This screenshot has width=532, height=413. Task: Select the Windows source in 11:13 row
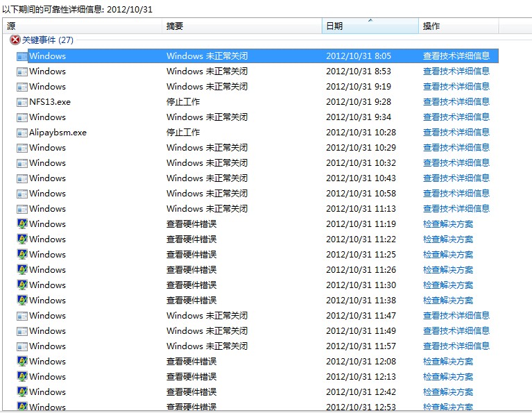[x=47, y=209]
